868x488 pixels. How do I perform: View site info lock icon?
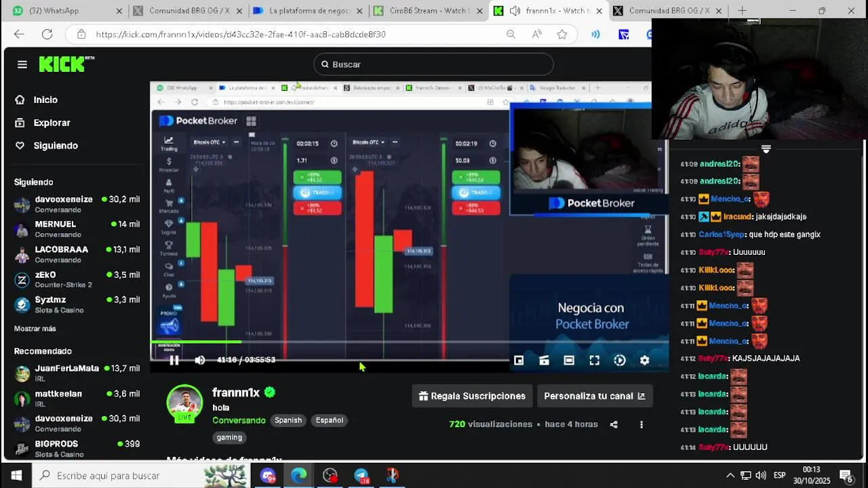(81, 34)
